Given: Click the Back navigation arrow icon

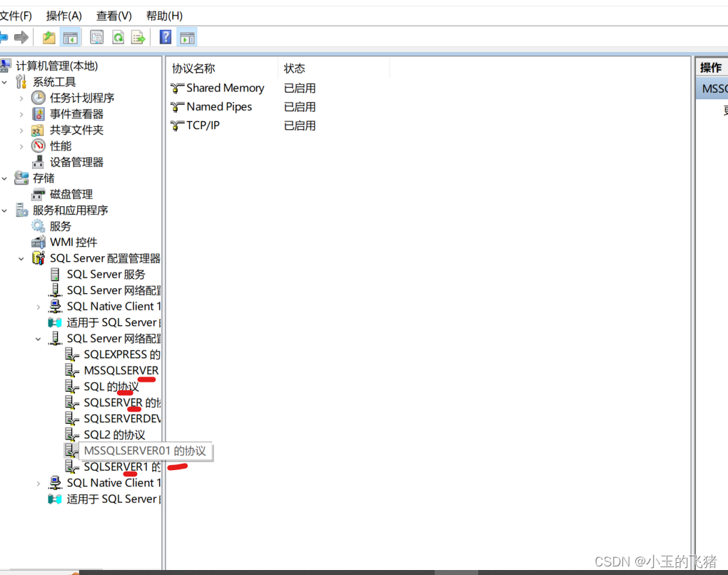Looking at the screenshot, I should tap(4, 36).
